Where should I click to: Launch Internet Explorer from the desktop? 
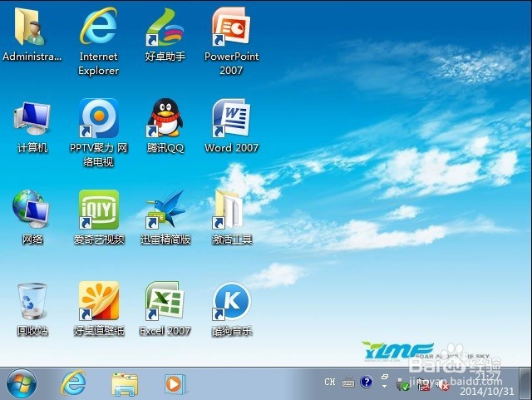(98, 27)
